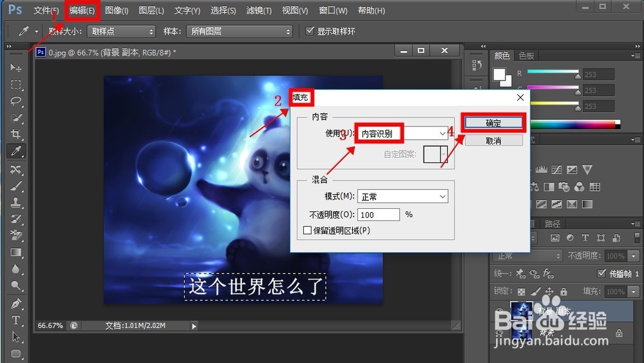Open the 图层 menu
Screen dimensions: 644x363
pos(151,11)
